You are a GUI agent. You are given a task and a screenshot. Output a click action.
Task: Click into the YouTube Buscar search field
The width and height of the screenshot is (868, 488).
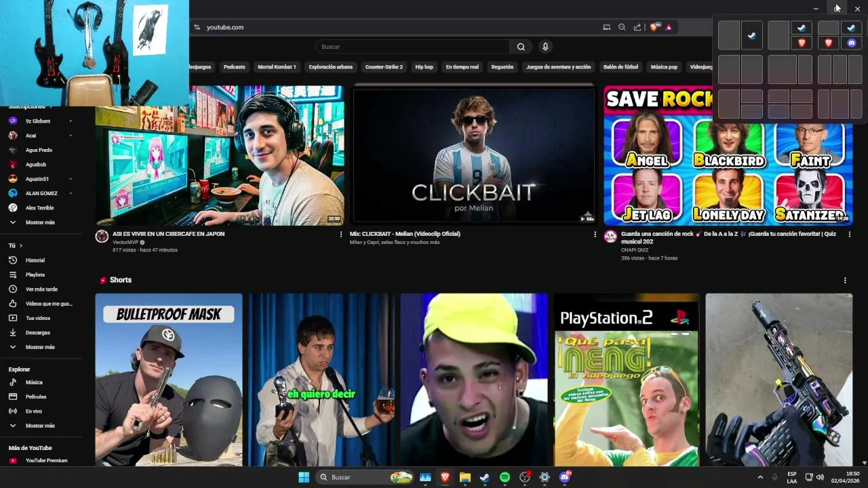[412, 47]
